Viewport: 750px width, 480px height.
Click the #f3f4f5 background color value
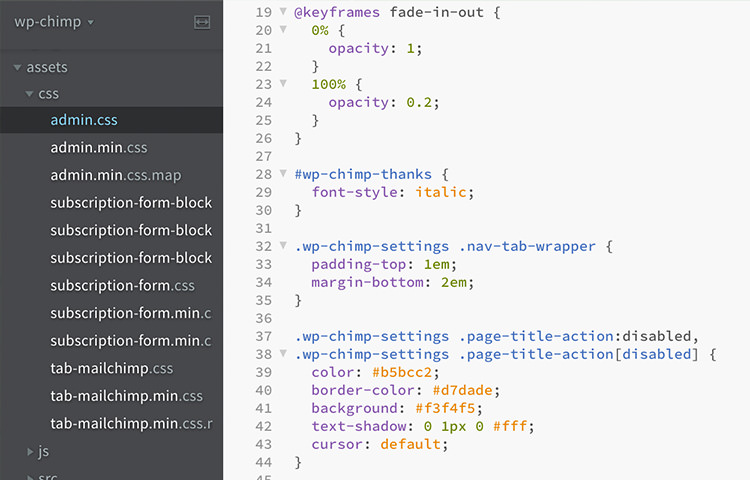(x=424, y=409)
